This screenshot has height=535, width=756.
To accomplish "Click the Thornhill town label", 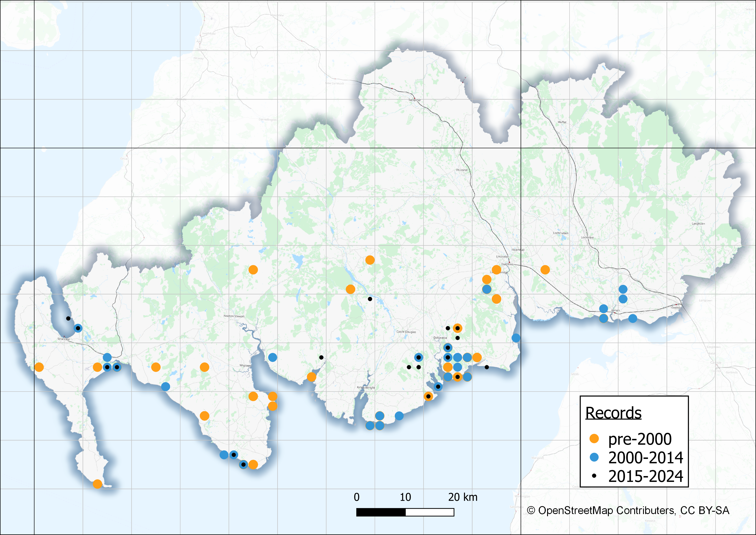I will pos(462,170).
